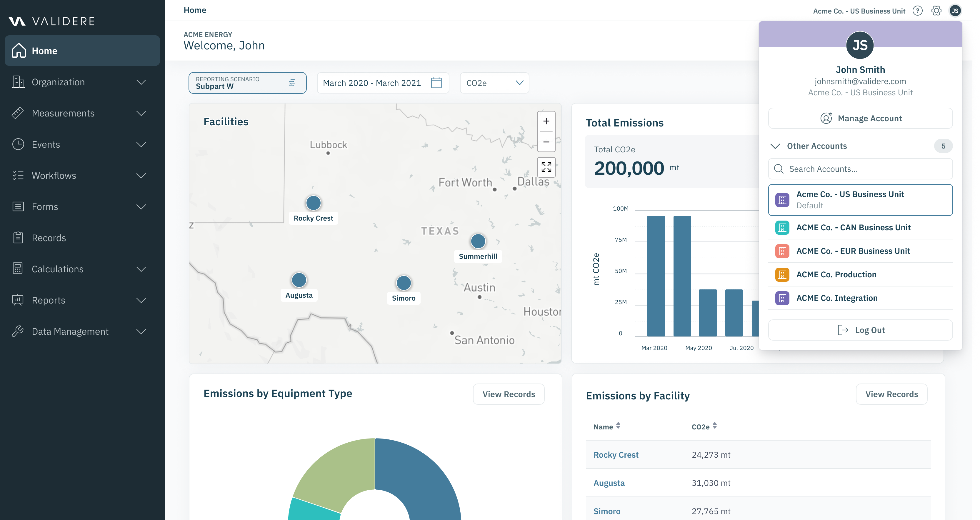Click the JS user avatar in header
The width and height of the screenshot is (980, 520).
[x=955, y=11]
